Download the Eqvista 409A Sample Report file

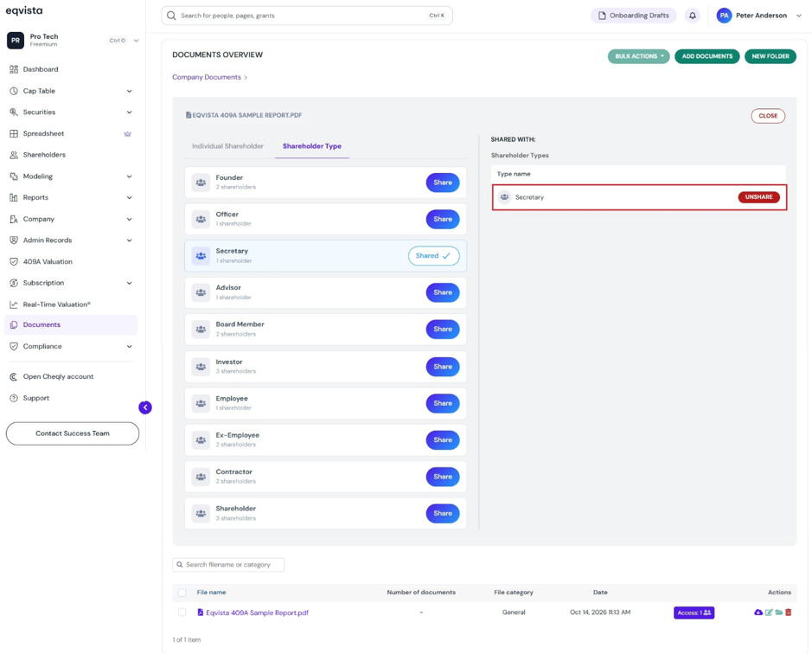[x=758, y=612]
